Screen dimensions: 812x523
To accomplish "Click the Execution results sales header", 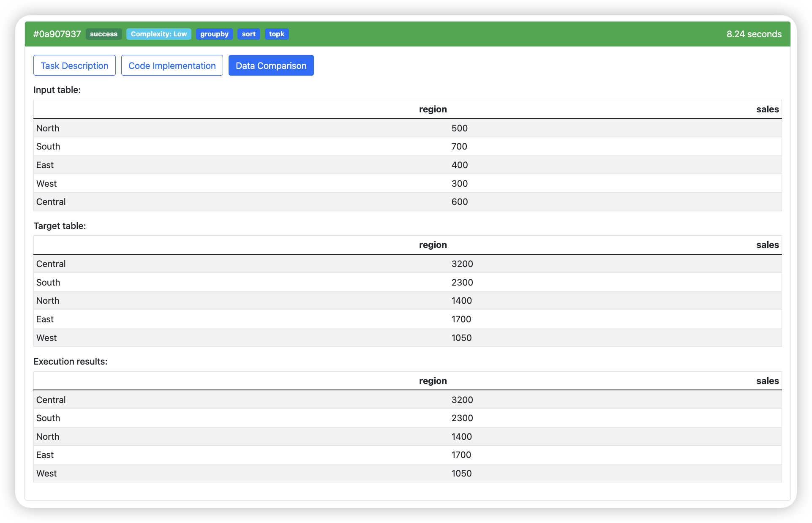I will (767, 381).
